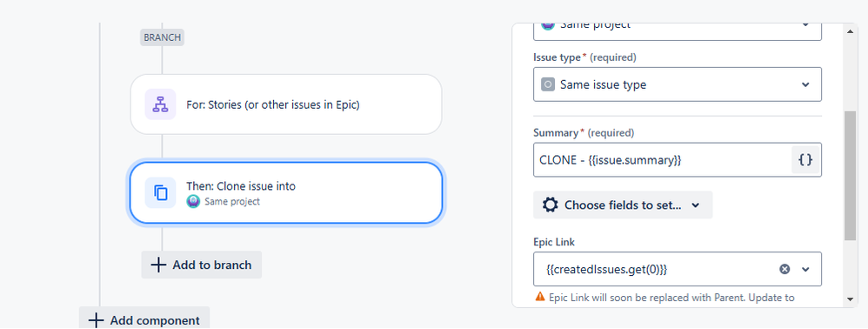The height and width of the screenshot is (329, 868).
Task: Expand the Project dropdown showing Same project
Action: tap(677, 29)
